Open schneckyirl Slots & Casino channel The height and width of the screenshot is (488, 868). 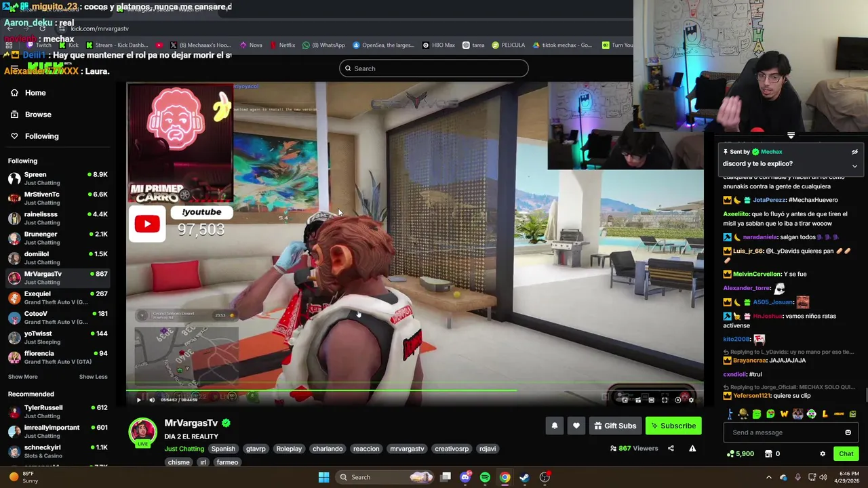coord(58,451)
